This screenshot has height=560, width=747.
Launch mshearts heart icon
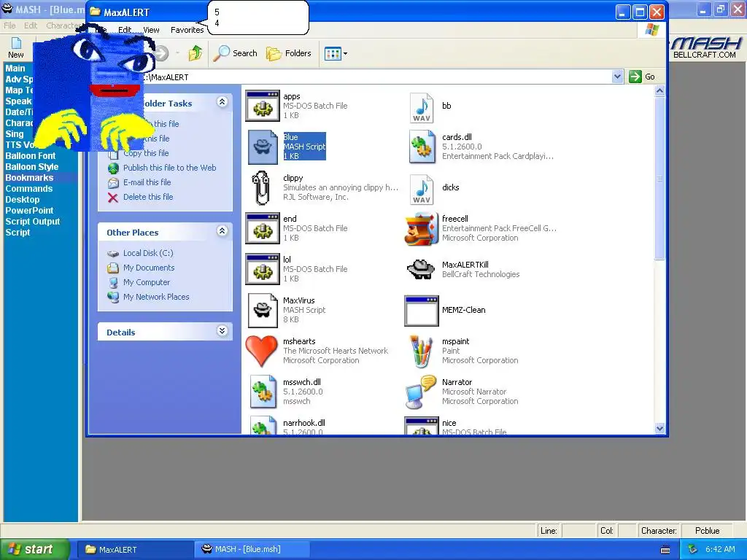pyautogui.click(x=262, y=351)
